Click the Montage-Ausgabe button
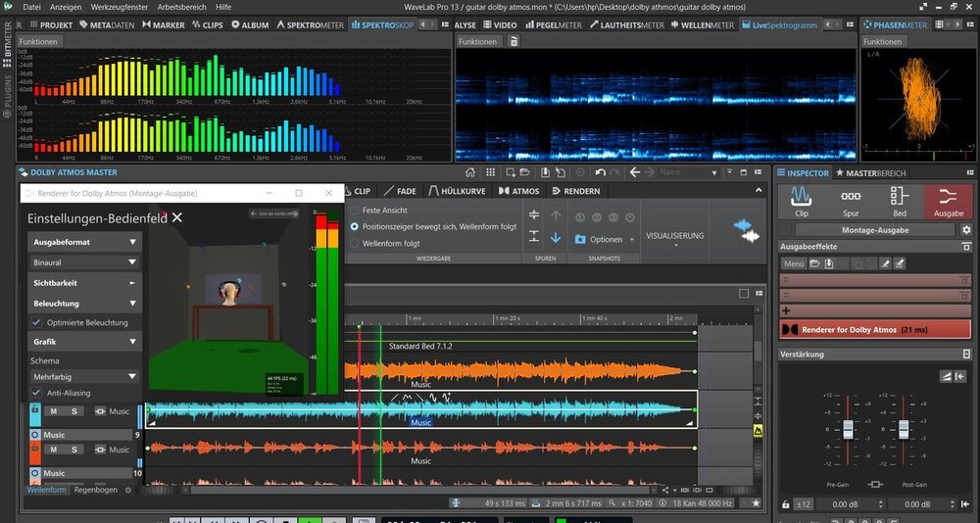 click(x=875, y=230)
